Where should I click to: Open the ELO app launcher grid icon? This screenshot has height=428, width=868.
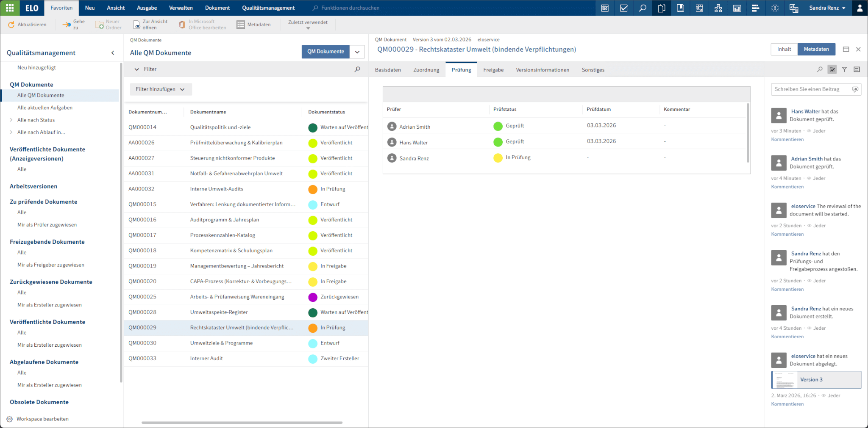10,8
